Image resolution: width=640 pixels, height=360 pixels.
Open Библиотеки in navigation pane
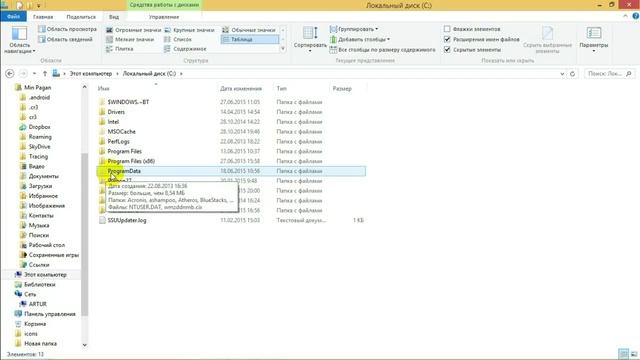[40, 284]
